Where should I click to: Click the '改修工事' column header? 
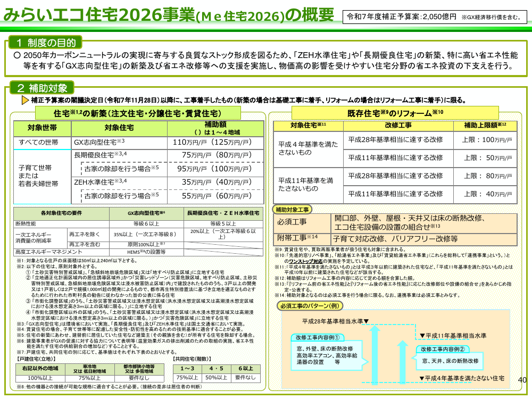pos(398,126)
